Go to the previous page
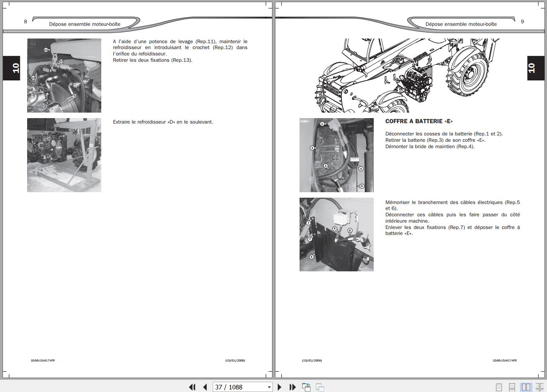This screenshot has width=547, height=392. (205, 387)
